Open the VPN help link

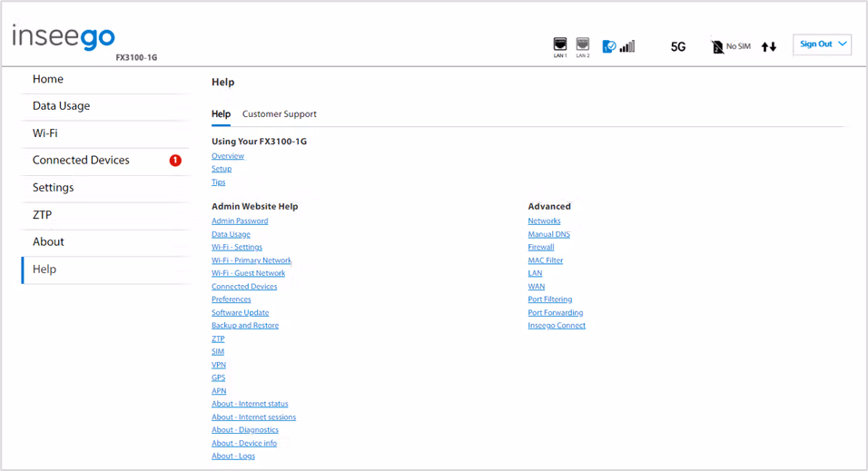pyautogui.click(x=219, y=365)
